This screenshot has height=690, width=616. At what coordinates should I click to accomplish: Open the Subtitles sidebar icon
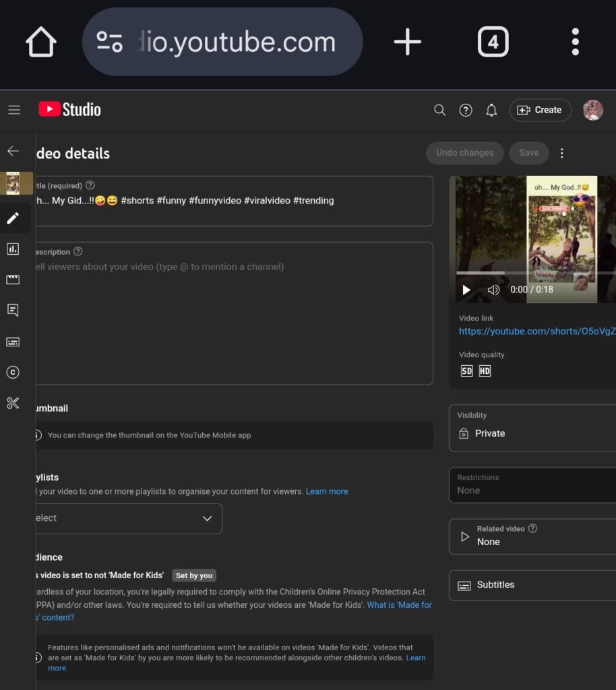tap(13, 341)
